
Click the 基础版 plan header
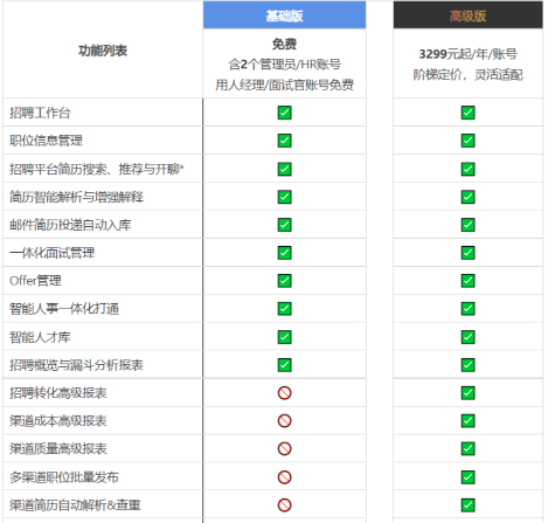click(284, 15)
